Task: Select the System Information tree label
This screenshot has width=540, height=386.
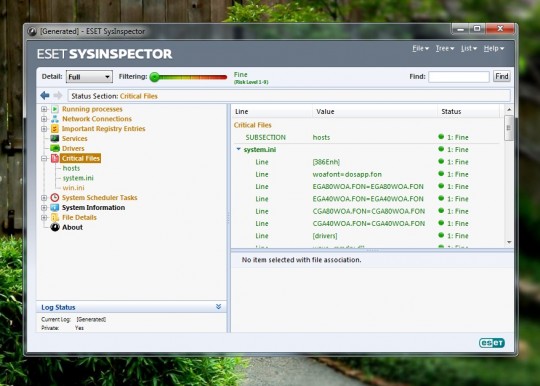Action: pos(93,208)
